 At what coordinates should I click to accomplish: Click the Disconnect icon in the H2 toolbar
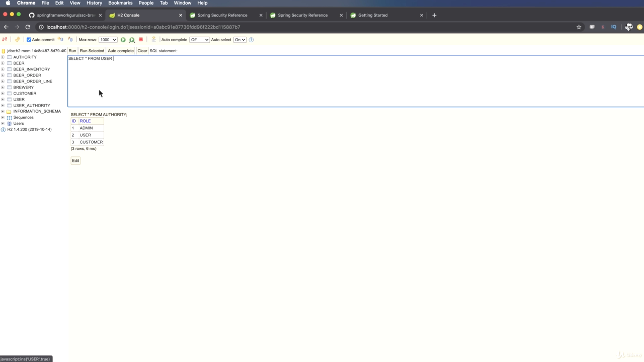click(5, 39)
